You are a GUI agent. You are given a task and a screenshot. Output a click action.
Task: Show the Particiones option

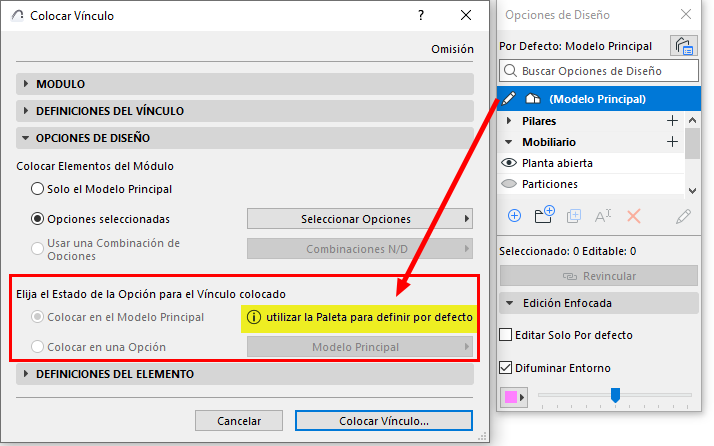509,184
